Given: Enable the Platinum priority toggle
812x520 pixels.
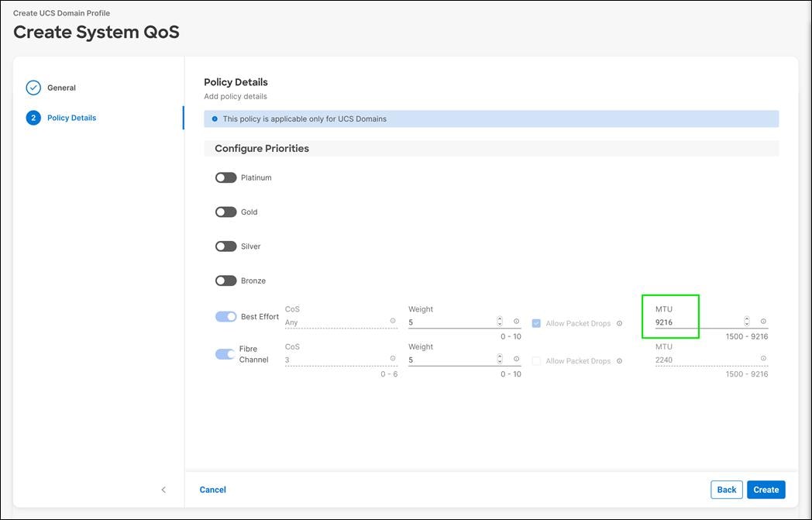Looking at the screenshot, I should (x=225, y=177).
